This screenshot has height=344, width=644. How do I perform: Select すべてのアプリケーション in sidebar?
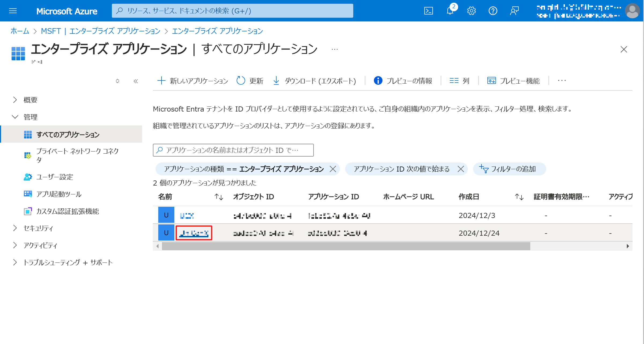(72, 134)
